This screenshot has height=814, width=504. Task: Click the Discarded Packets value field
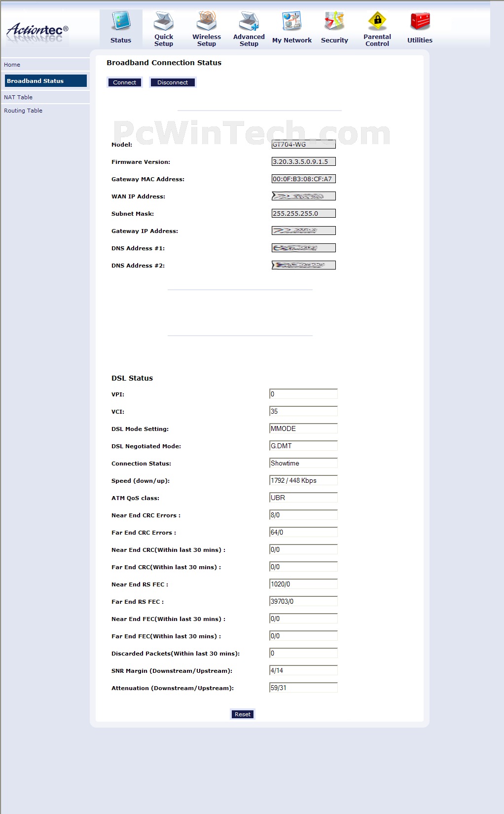pyautogui.click(x=303, y=653)
